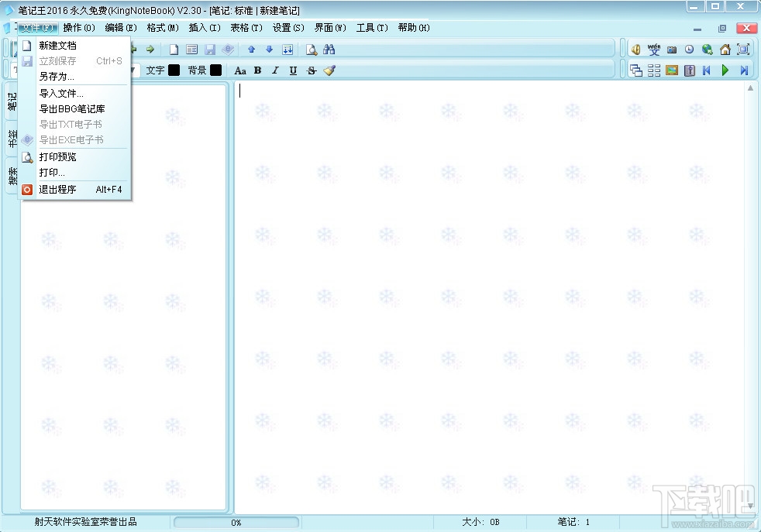Screen dimensions: 761x532
Task: Toggle bold formatting
Action: [258, 70]
